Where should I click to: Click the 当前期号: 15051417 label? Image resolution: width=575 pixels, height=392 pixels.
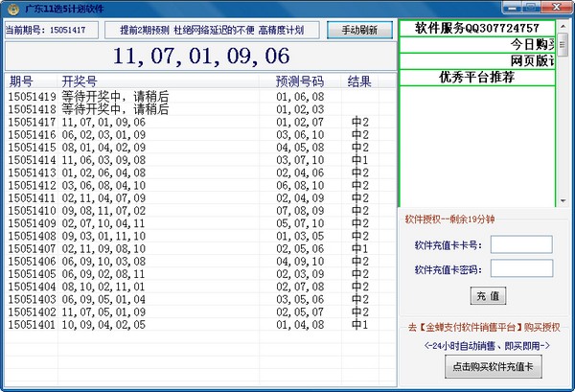46,30
